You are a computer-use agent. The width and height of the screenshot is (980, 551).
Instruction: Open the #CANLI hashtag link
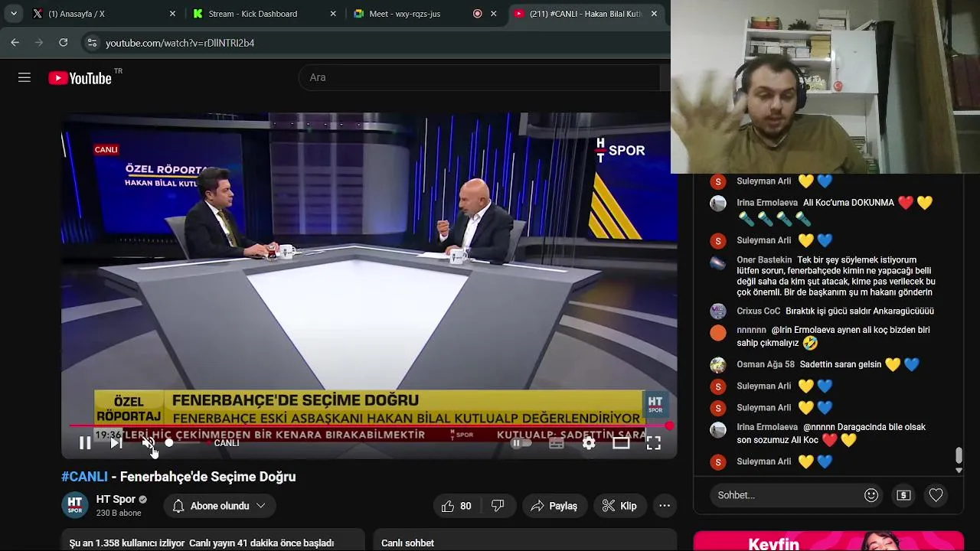tap(84, 477)
